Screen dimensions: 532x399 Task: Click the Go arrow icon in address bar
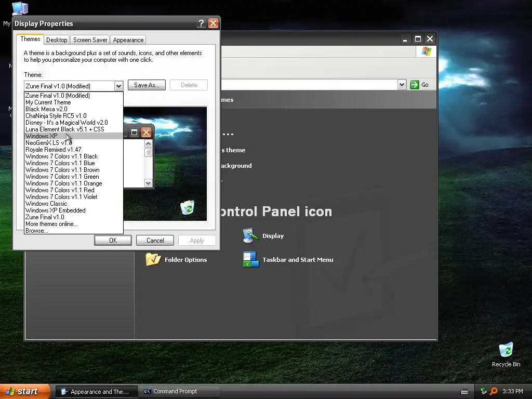[x=414, y=85]
